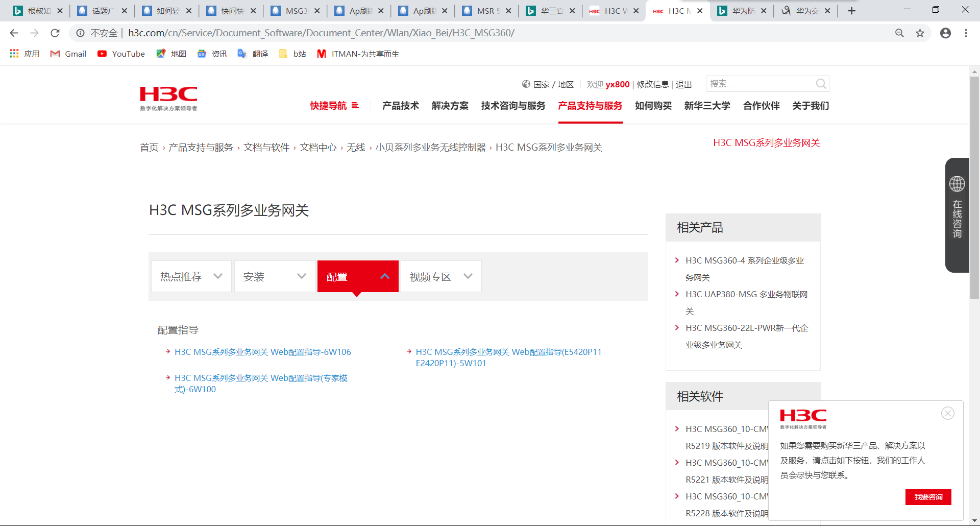
Task: Go to 首页 in the breadcrumb
Action: [x=149, y=148]
